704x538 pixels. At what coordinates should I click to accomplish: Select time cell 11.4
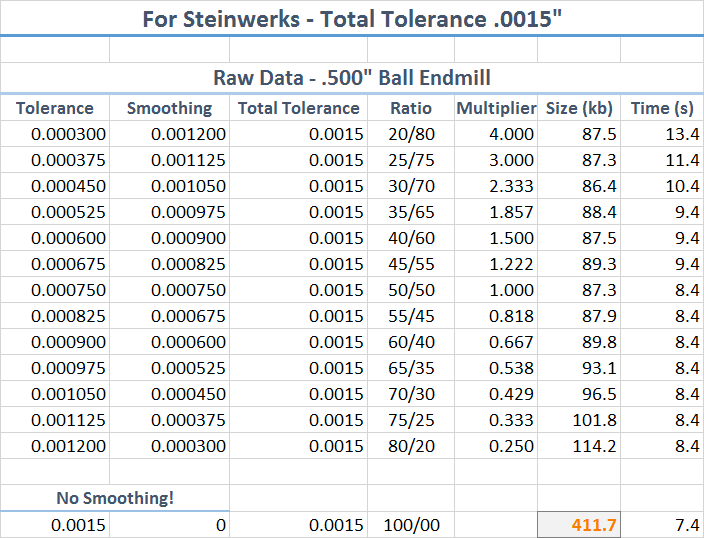662,160
